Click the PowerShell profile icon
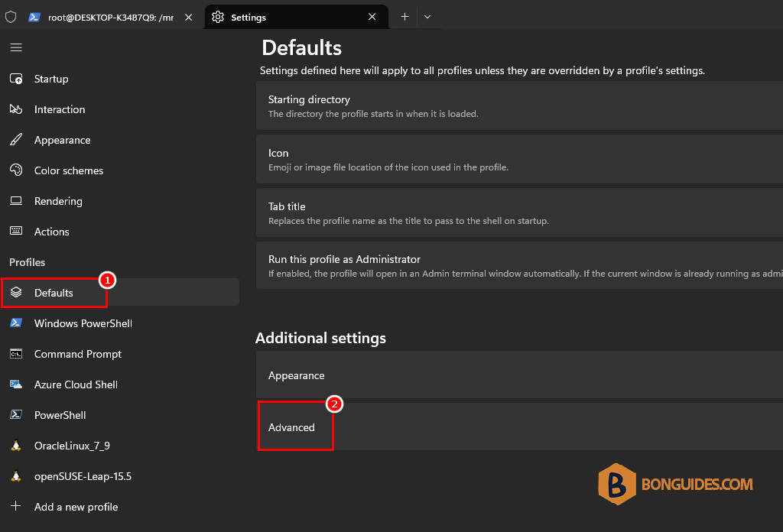 (16, 415)
